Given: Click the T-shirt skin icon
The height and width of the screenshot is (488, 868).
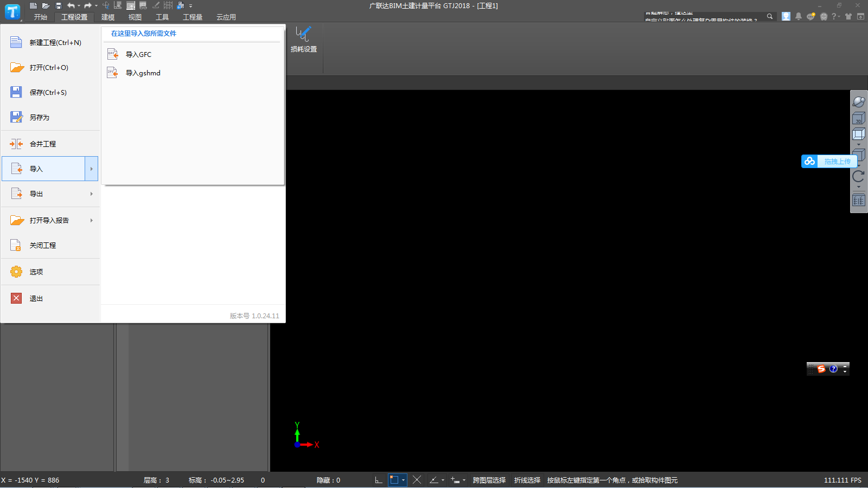Looking at the screenshot, I should point(848,16).
